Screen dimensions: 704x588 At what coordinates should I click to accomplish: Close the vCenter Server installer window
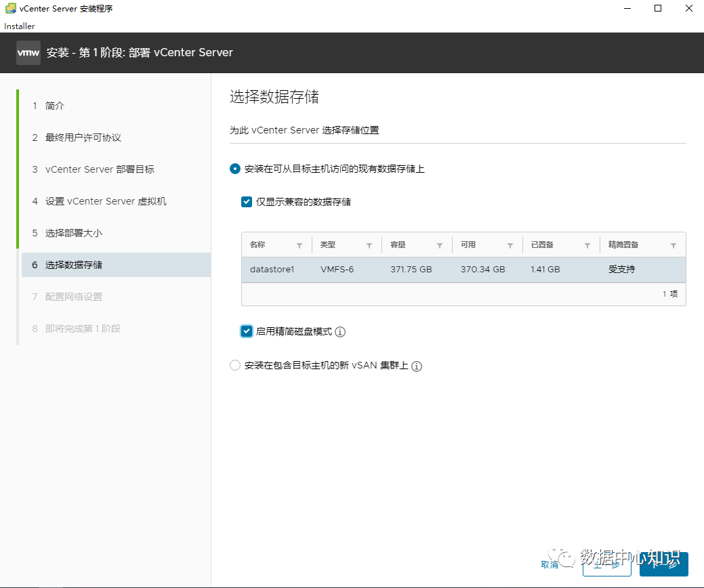[688, 8]
